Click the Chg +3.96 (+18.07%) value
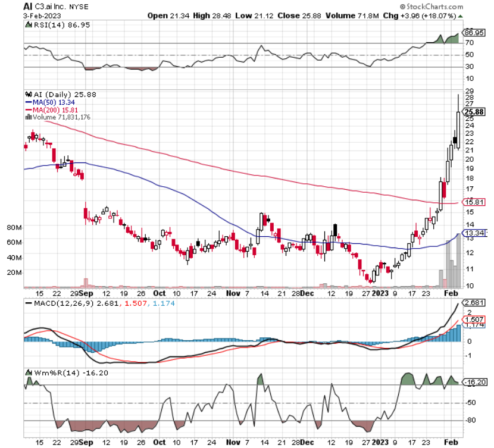The image size is (494, 448). pos(420,15)
